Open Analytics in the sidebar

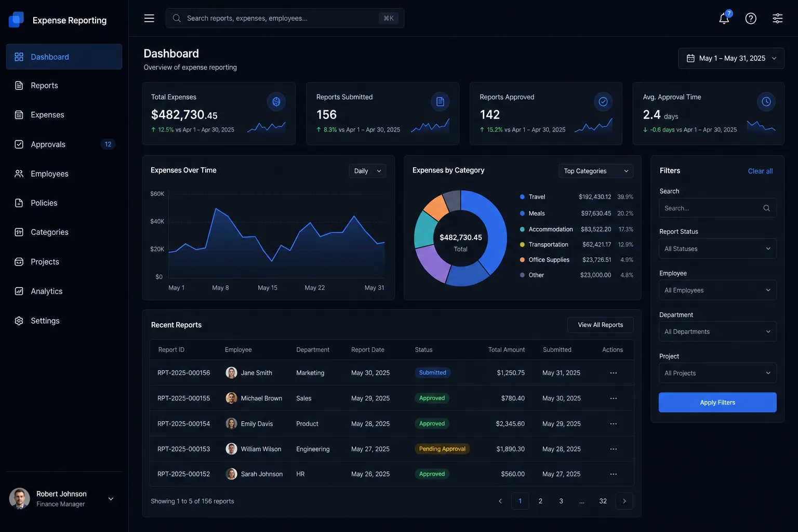pos(64,291)
